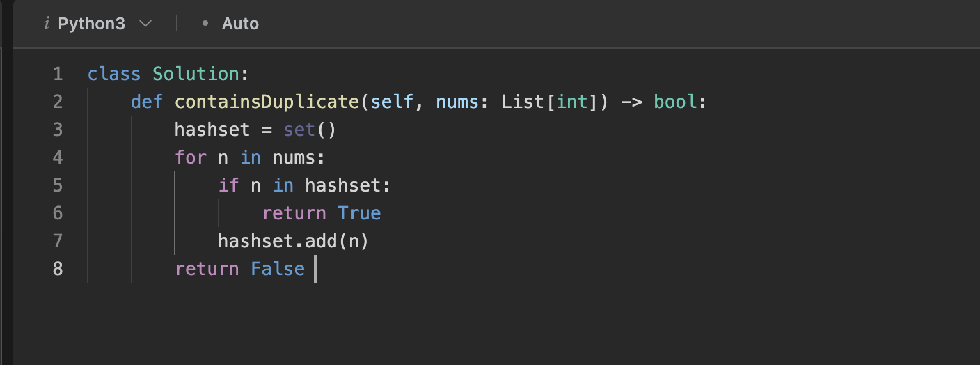
Task: Click the bool return type annotation
Action: click(675, 102)
